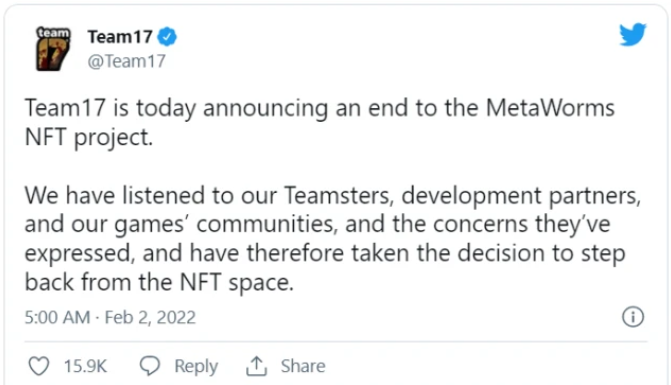Click the Team17 display name
Viewport: 671px width, 385px height.
click(x=120, y=37)
